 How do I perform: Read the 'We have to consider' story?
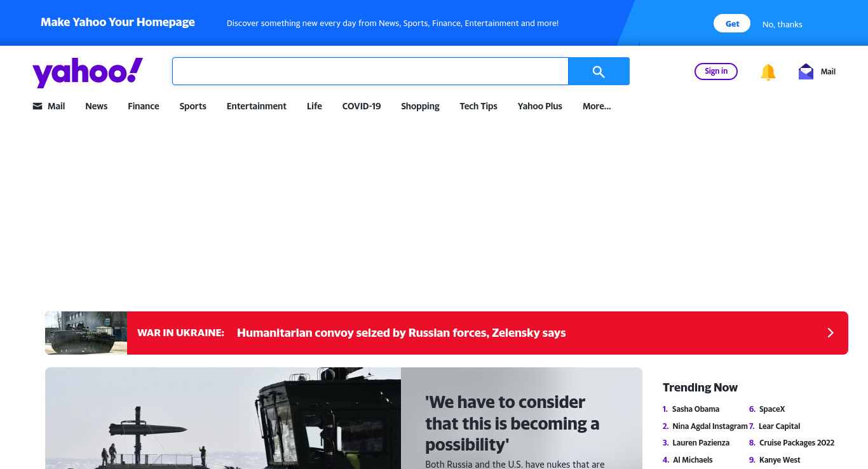click(x=512, y=423)
